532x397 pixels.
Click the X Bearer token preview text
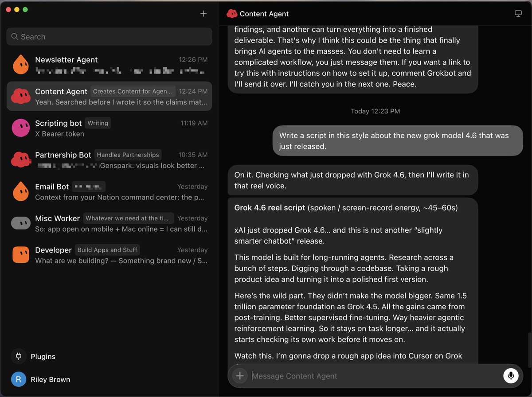59,134
